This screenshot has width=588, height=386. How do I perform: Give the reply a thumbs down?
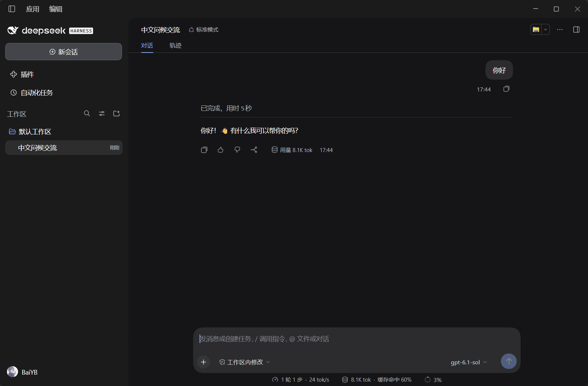coord(237,150)
